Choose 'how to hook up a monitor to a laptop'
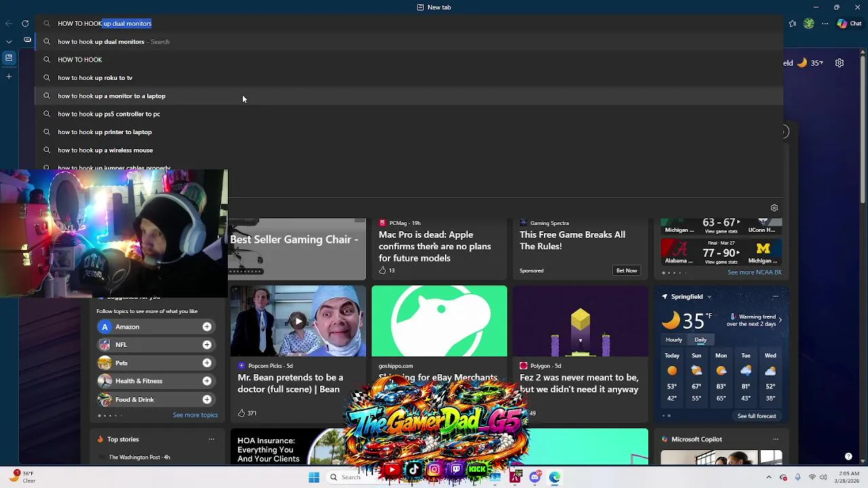 (x=409, y=96)
